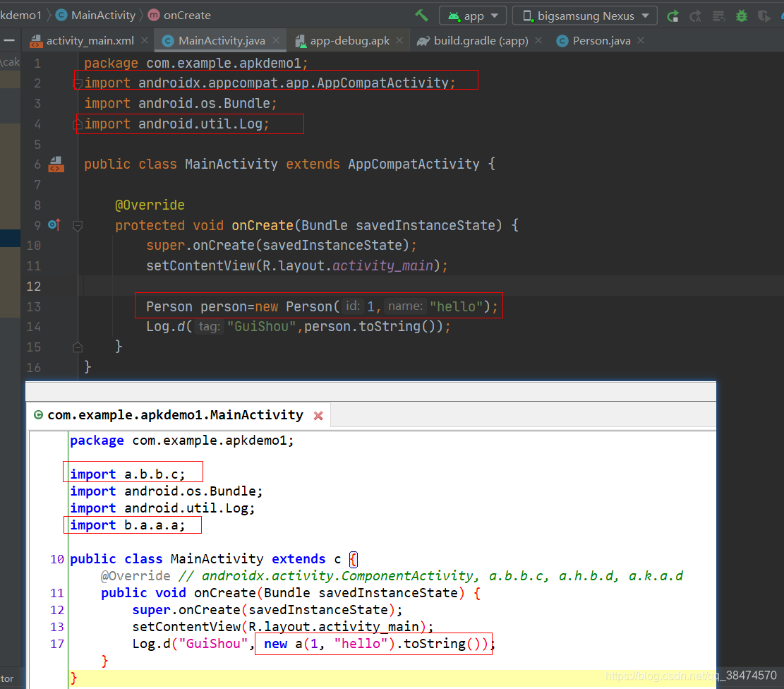The width and height of the screenshot is (784, 689).
Task: Click the phone device icon beside bigsamsung Nexus
Action: click(527, 16)
